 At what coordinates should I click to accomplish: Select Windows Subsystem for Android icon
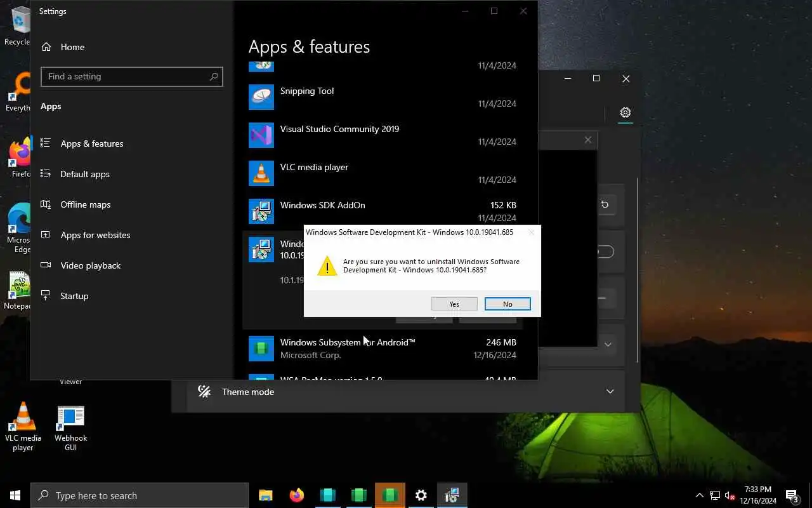click(x=261, y=349)
